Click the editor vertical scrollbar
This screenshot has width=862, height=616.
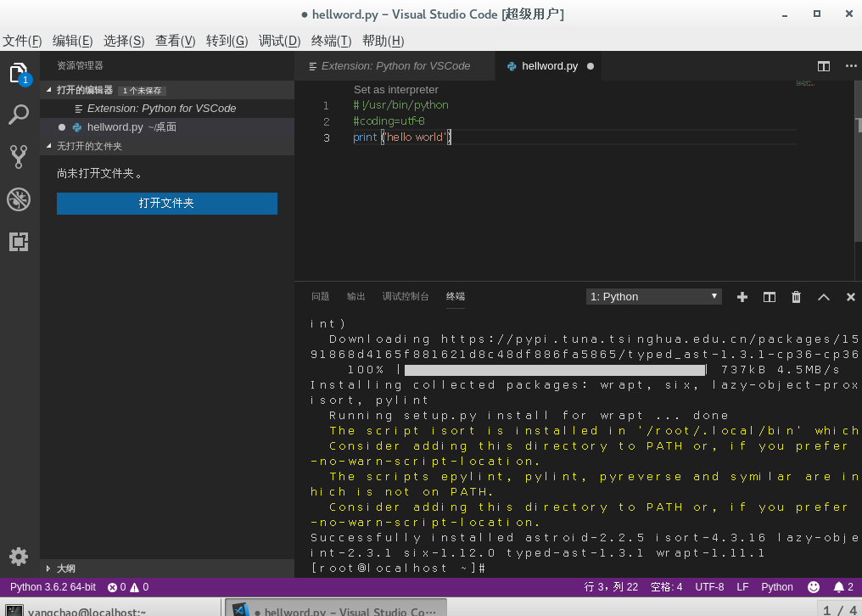[858, 160]
